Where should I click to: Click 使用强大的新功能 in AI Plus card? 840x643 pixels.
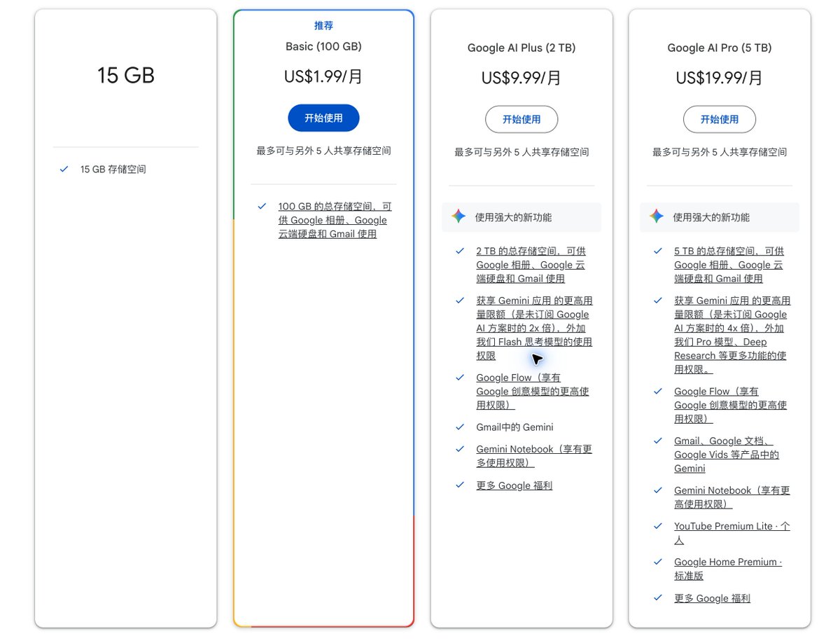coord(513,217)
